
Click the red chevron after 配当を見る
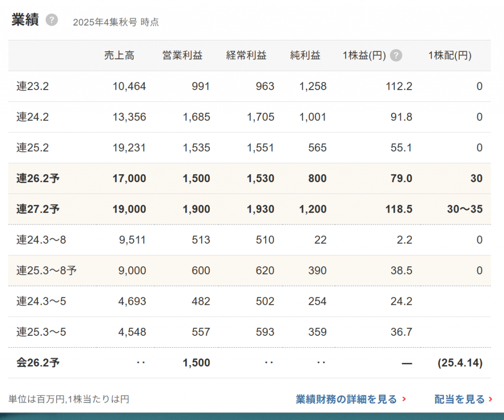point(490,399)
